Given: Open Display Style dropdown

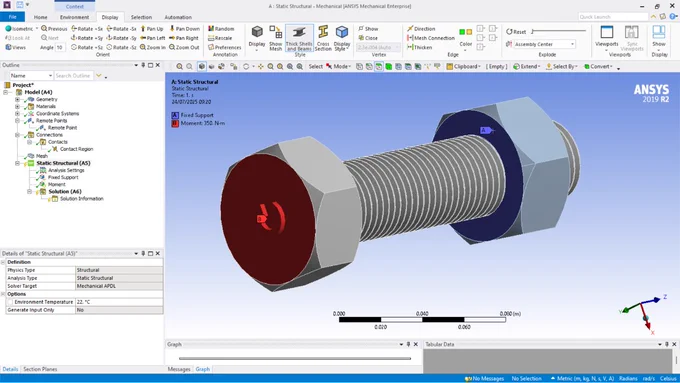Looking at the screenshot, I should point(342,38).
